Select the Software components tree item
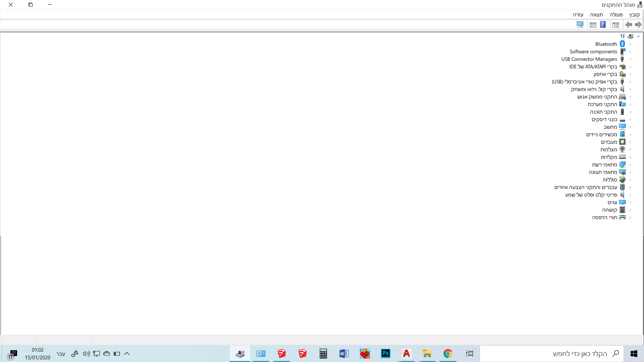This screenshot has height=362, width=644. coord(593,52)
